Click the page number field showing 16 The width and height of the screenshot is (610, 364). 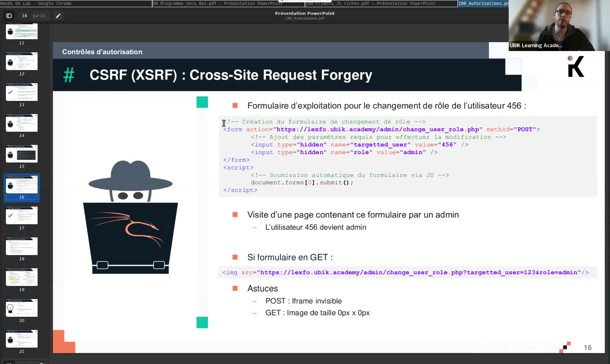25,16
